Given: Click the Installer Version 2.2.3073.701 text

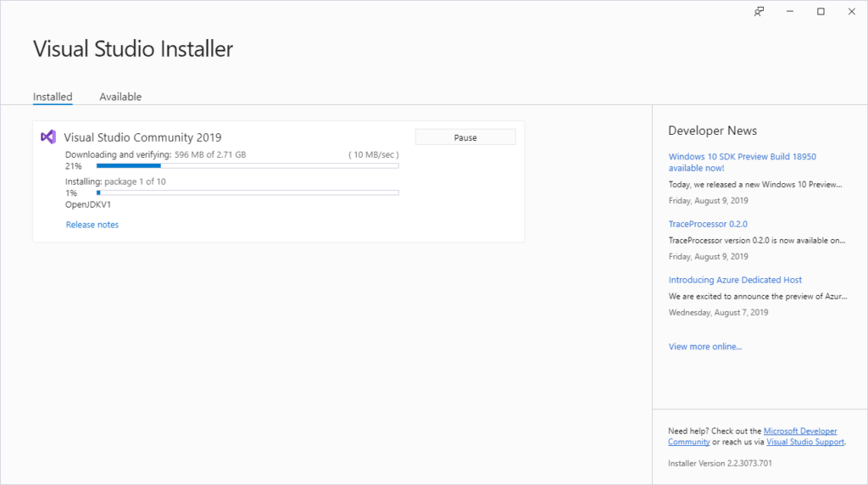Looking at the screenshot, I should click(720, 464).
